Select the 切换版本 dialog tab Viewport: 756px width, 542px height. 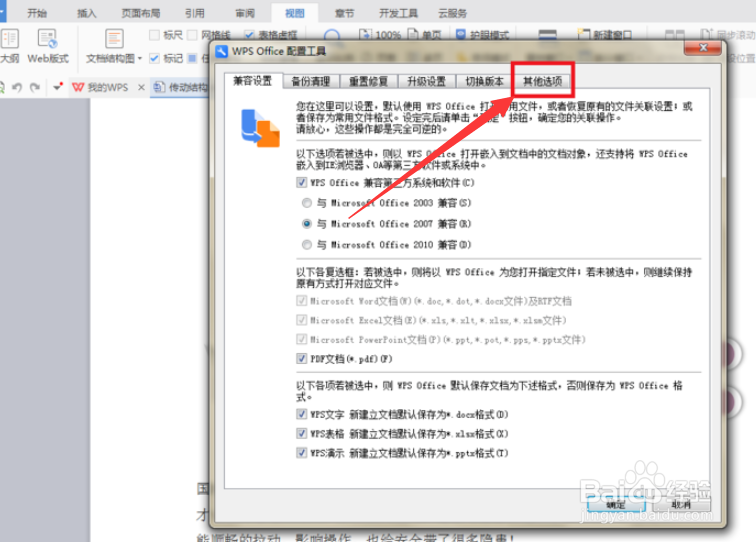(x=485, y=81)
